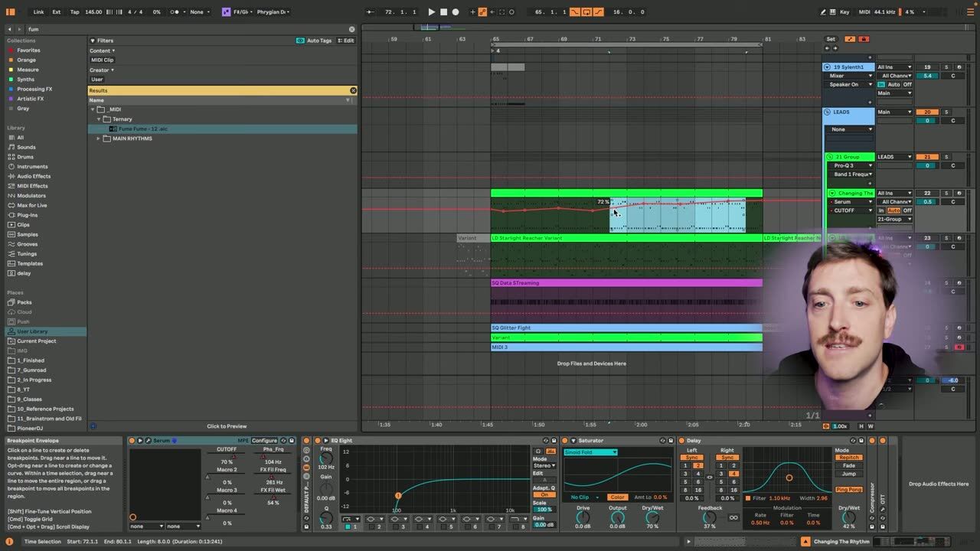980x551 pixels.
Task: Adjust the EQ Eight Freq knob
Action: (x=326, y=459)
